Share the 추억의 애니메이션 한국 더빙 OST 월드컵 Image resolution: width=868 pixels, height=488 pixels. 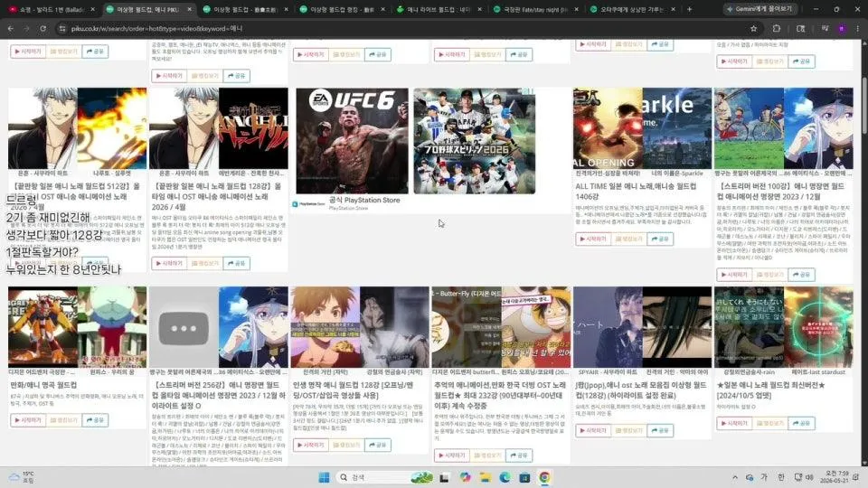[x=519, y=455]
